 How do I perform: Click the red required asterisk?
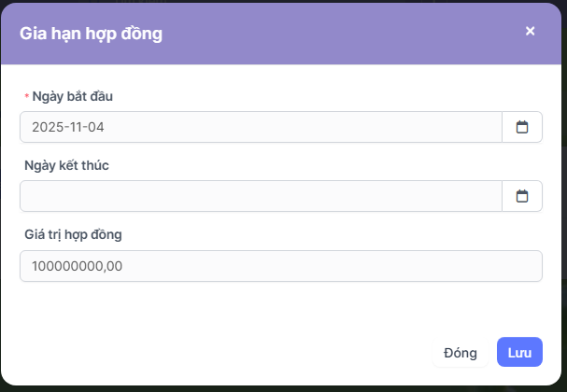(x=26, y=97)
